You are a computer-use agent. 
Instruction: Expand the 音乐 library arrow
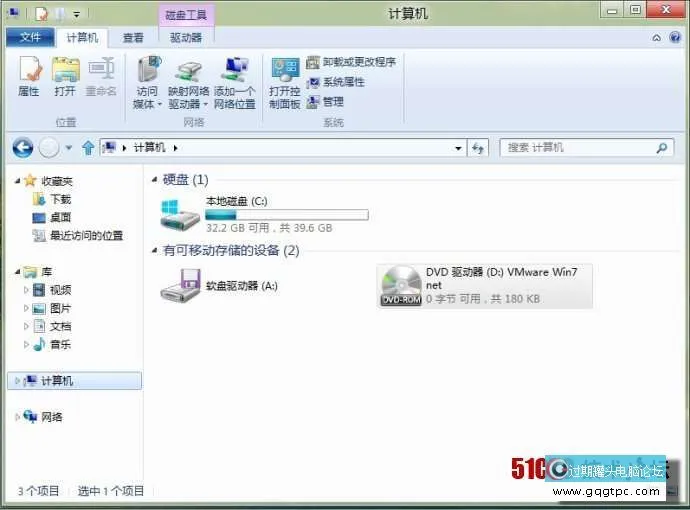coord(26,344)
